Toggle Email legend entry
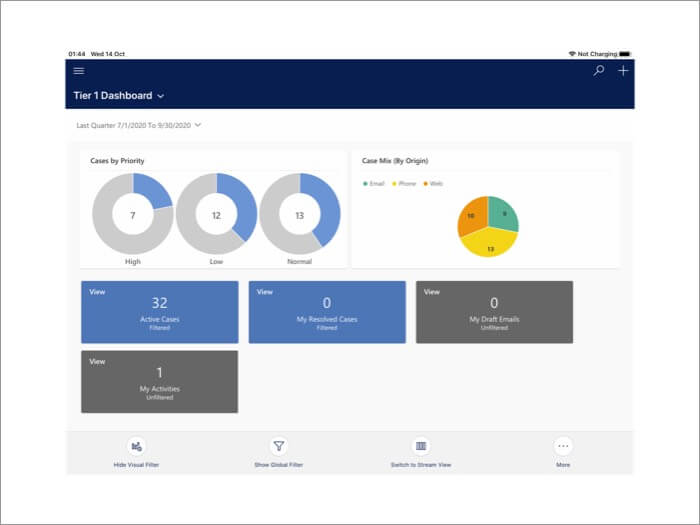The image size is (700, 525). [x=374, y=183]
